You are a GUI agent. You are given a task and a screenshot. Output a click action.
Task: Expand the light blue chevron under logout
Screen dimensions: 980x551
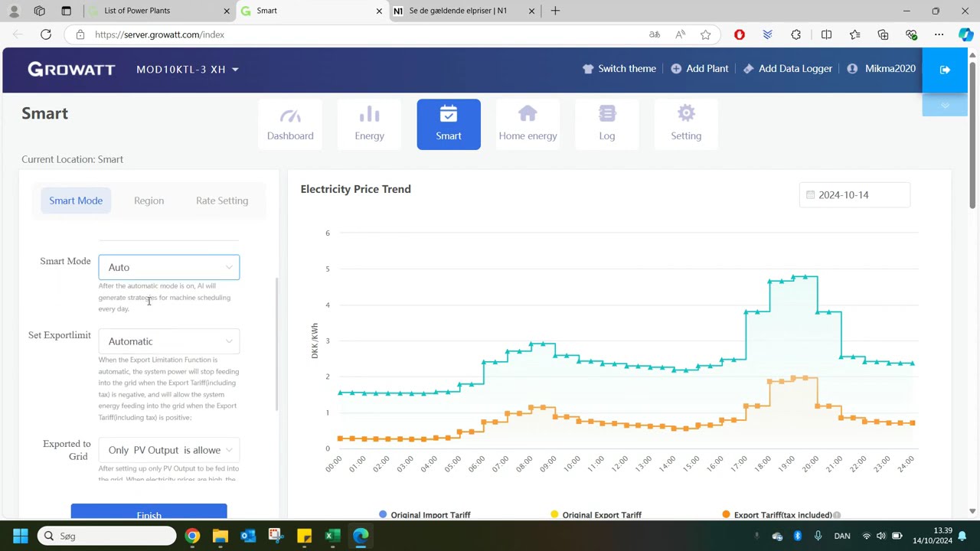[945, 106]
